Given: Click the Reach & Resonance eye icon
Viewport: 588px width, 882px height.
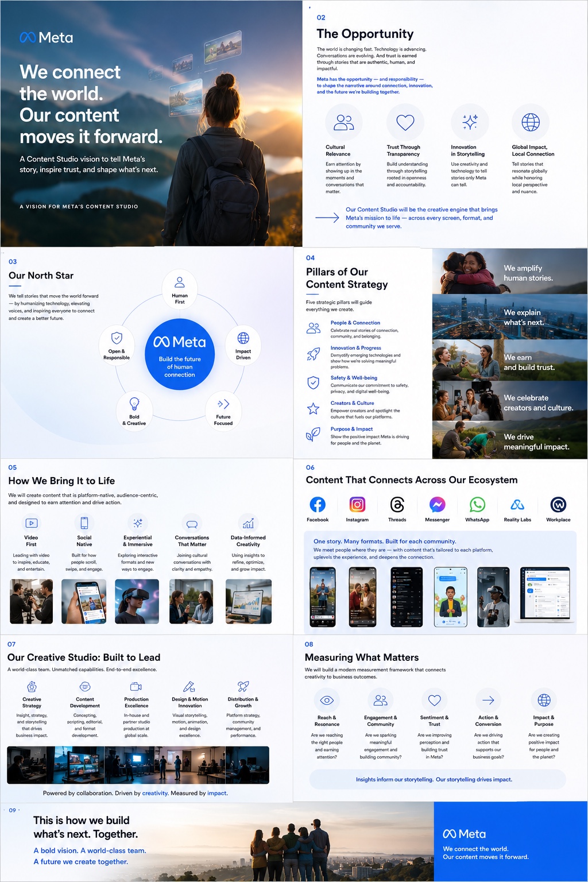Looking at the screenshot, I should pyautogui.click(x=327, y=701).
